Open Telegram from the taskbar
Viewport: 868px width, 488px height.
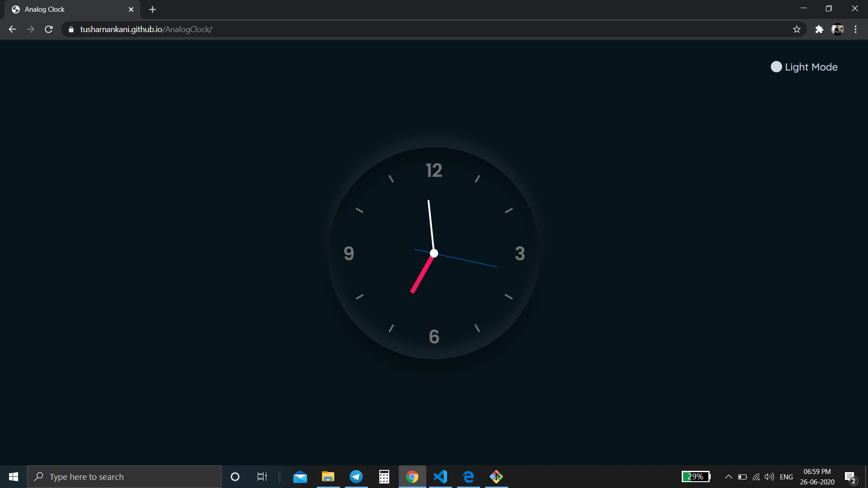point(356,476)
